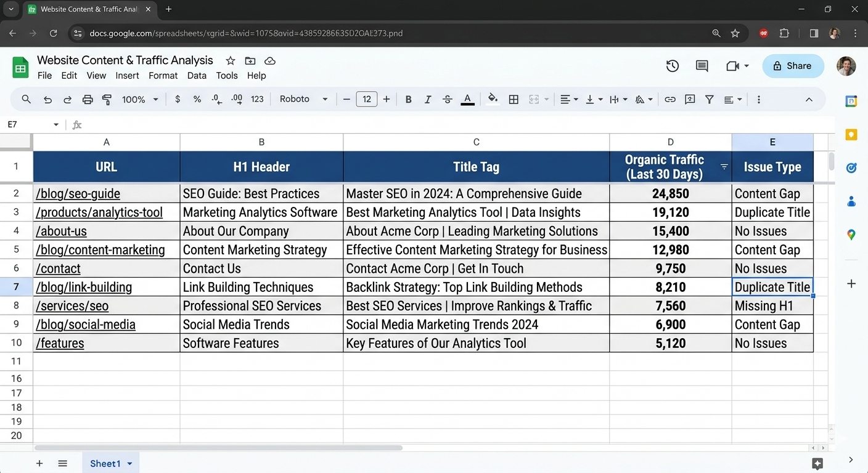Click inside the Name Box showing E7
The image size is (868, 473).
tap(28, 124)
